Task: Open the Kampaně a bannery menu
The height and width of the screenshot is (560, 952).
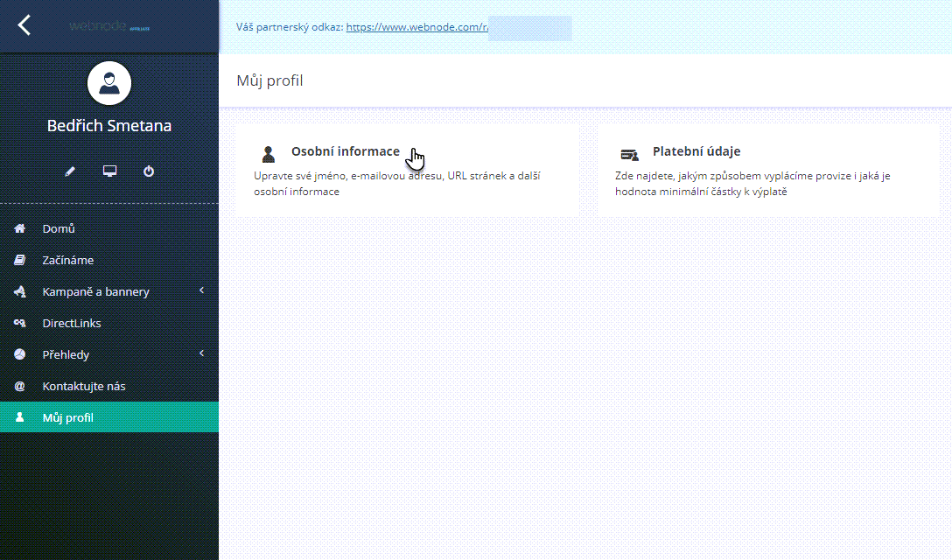Action: pos(95,291)
